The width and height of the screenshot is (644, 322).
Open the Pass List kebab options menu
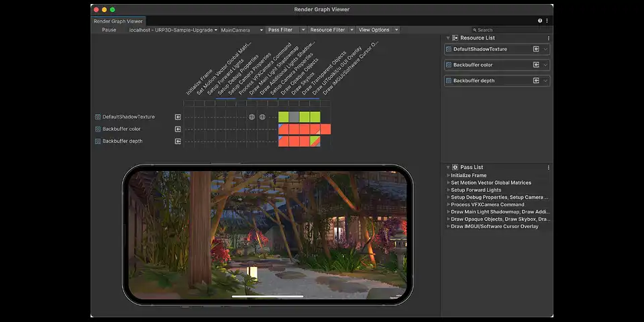(x=548, y=167)
